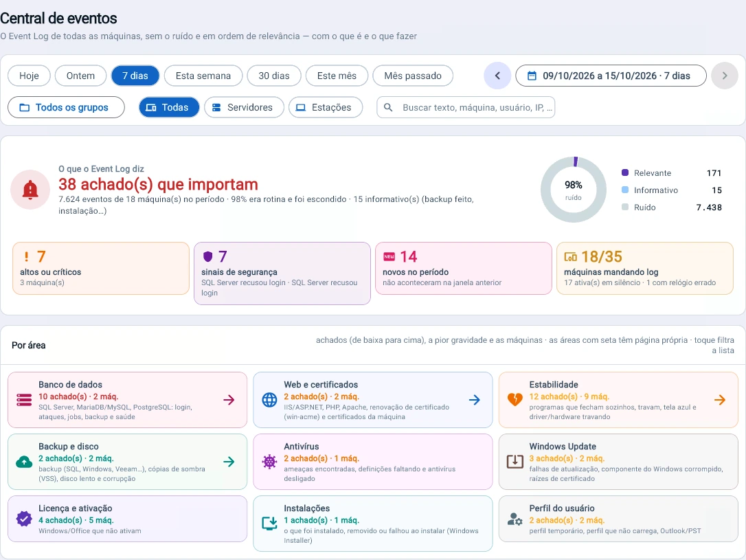This screenshot has width=746, height=560.
Task: Open Web e certificados page via arrow
Action: pyautogui.click(x=475, y=400)
